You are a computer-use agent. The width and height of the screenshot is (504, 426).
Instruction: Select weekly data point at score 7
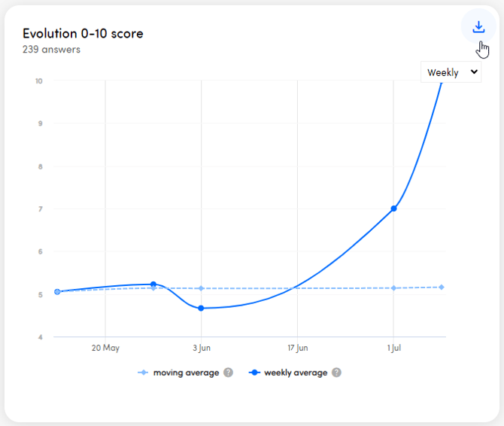pyautogui.click(x=393, y=208)
